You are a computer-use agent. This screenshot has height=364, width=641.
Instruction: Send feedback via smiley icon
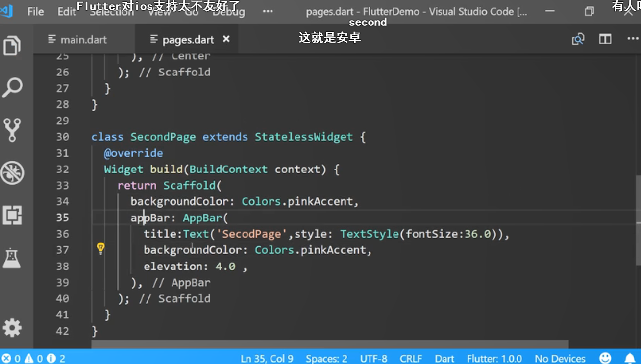pyautogui.click(x=605, y=358)
